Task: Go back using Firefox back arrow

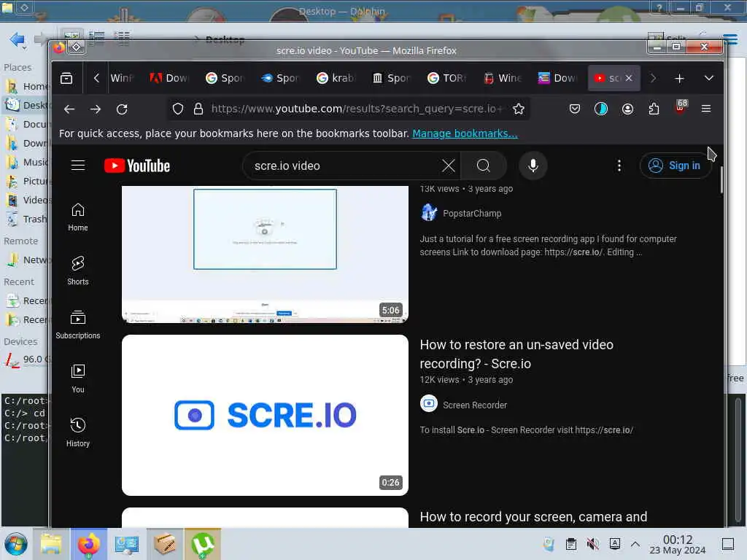Action: (x=69, y=109)
